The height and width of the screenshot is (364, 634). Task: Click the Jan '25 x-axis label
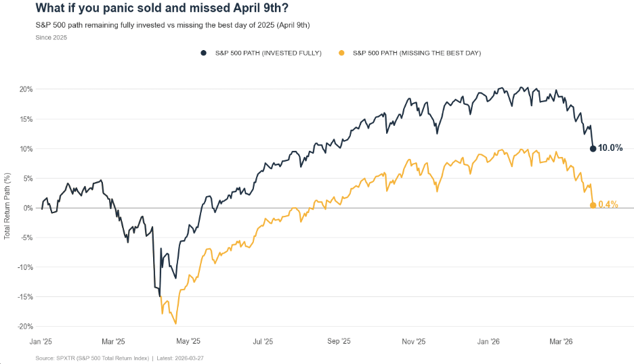pos(41,341)
